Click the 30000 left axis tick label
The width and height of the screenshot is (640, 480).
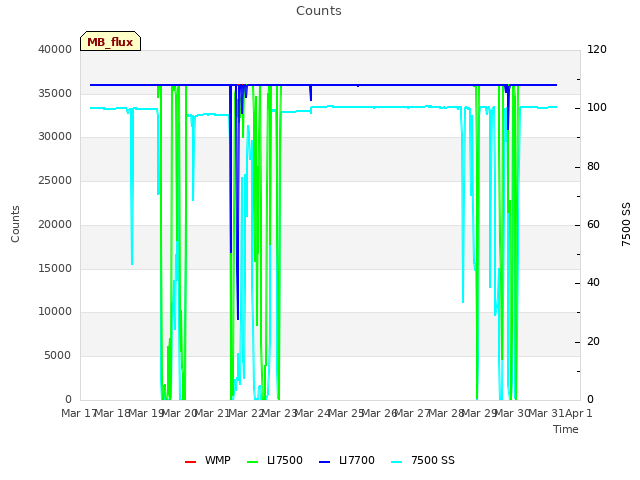click(x=55, y=137)
